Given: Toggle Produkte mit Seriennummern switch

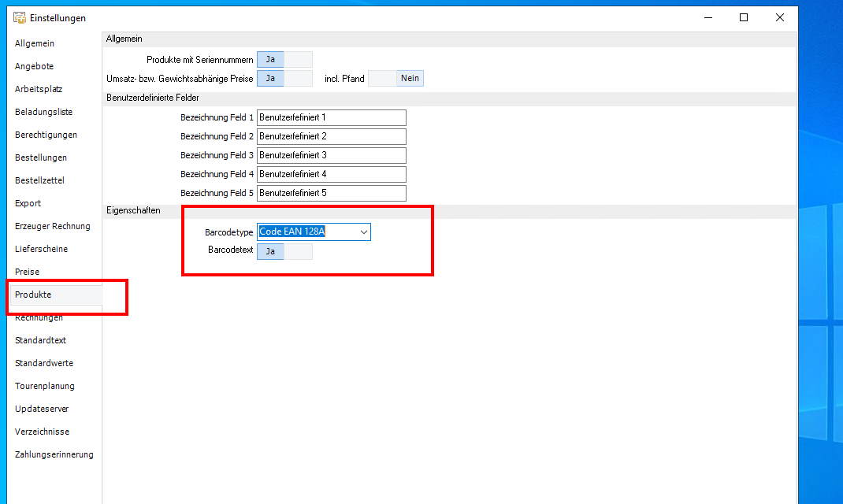Looking at the screenshot, I should point(284,59).
